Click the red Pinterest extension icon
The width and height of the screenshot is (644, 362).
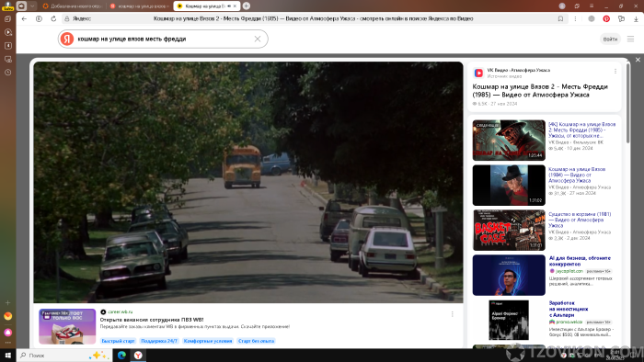pyautogui.click(x=606, y=19)
